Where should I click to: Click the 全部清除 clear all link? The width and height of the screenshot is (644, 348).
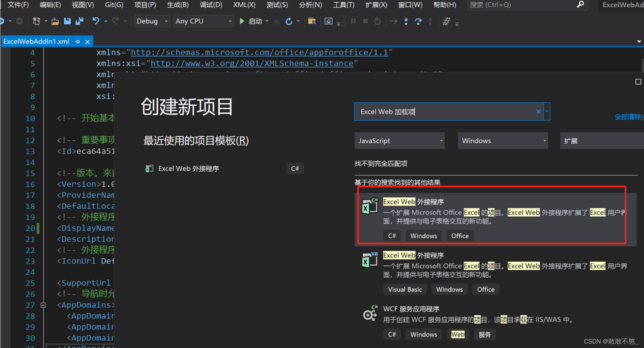pos(629,117)
